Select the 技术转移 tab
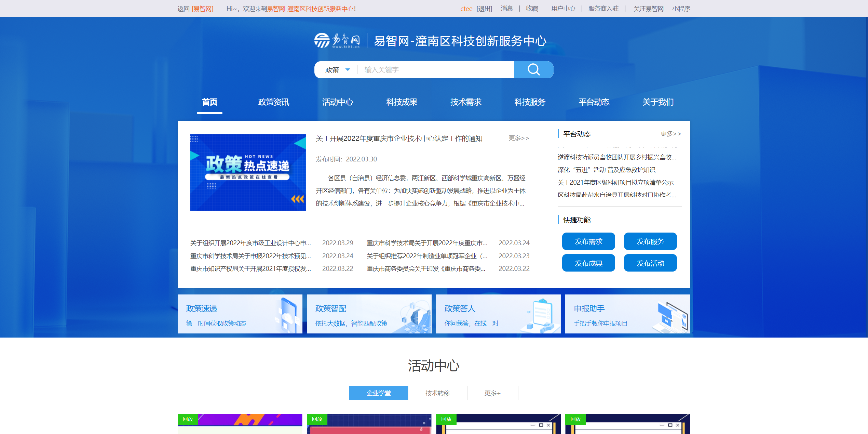Screen dimensions: 868x434 click(x=437, y=393)
